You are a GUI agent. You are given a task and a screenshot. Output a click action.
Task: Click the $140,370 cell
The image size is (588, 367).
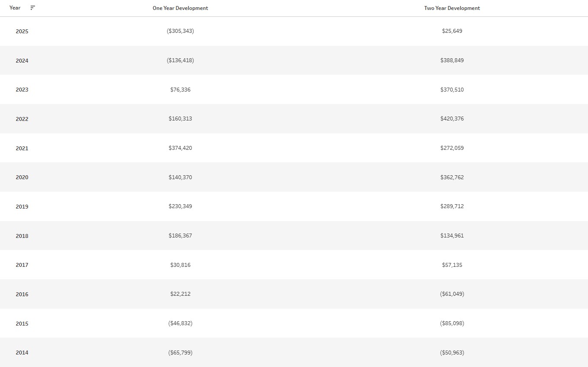180,177
